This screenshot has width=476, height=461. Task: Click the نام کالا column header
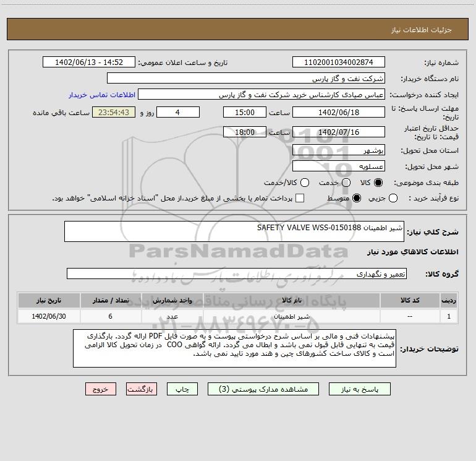click(291, 301)
